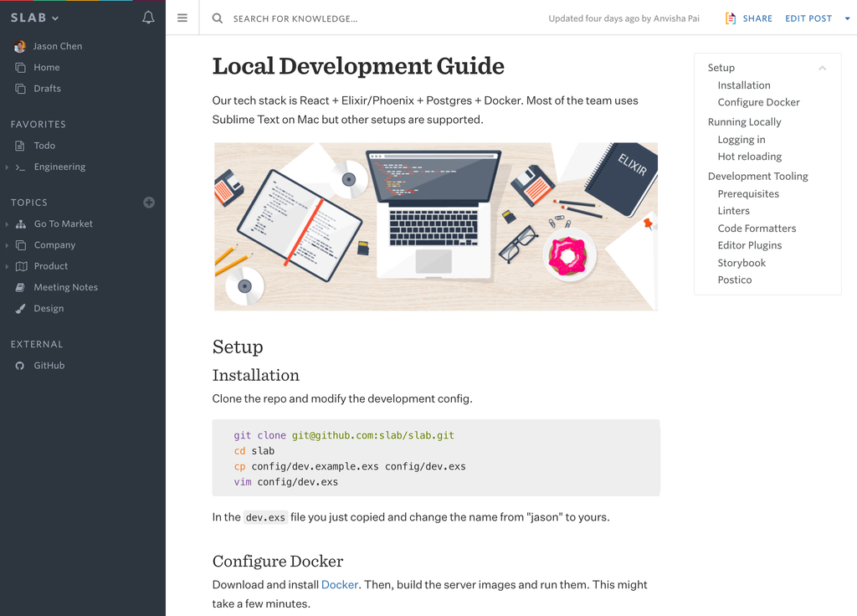Open Home in the sidebar
The height and width of the screenshot is (616, 857).
click(47, 68)
